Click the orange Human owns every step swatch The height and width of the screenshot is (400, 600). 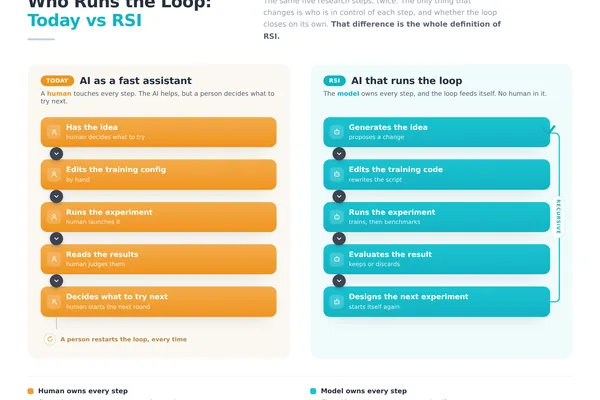click(x=31, y=391)
